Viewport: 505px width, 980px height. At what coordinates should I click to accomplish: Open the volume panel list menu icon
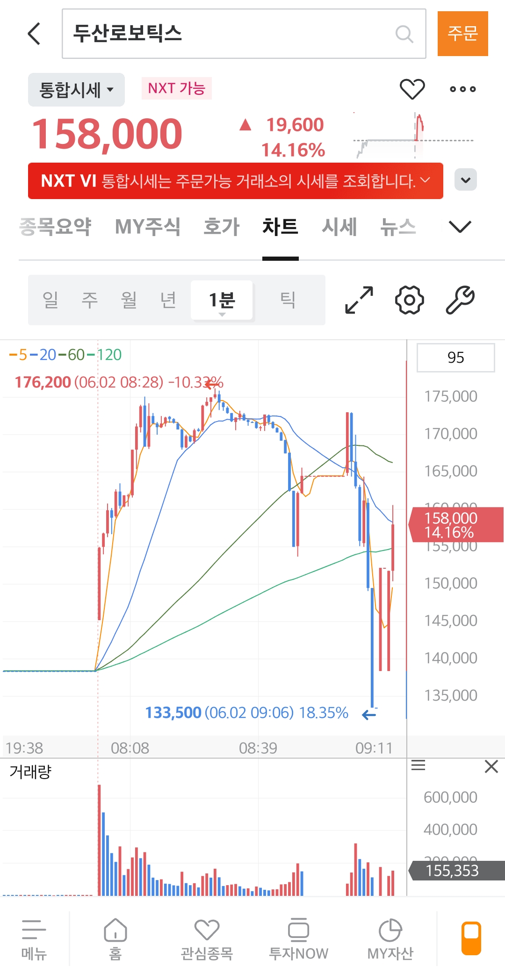(418, 765)
